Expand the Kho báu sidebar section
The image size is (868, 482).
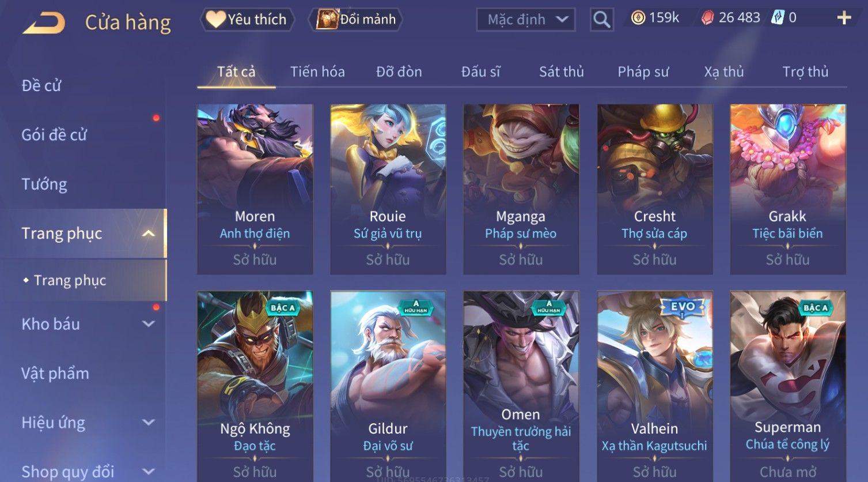(x=149, y=324)
